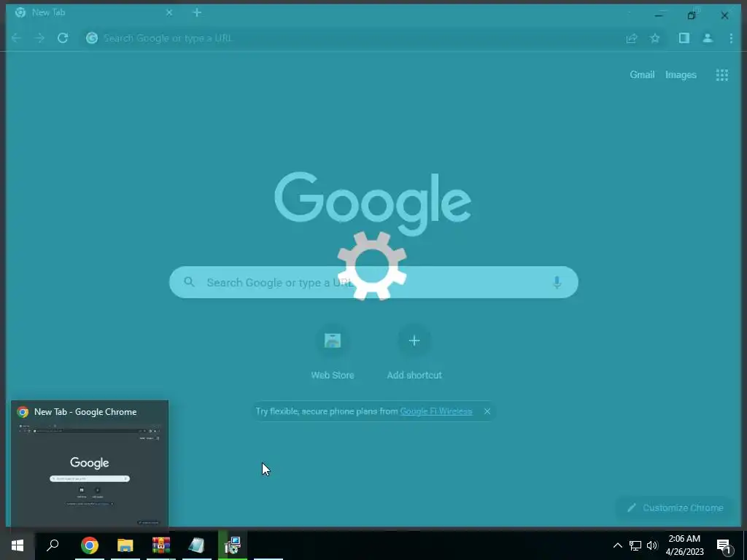The image size is (747, 560).
Task: Open the WinRAR taskbar icon
Action: (x=161, y=545)
